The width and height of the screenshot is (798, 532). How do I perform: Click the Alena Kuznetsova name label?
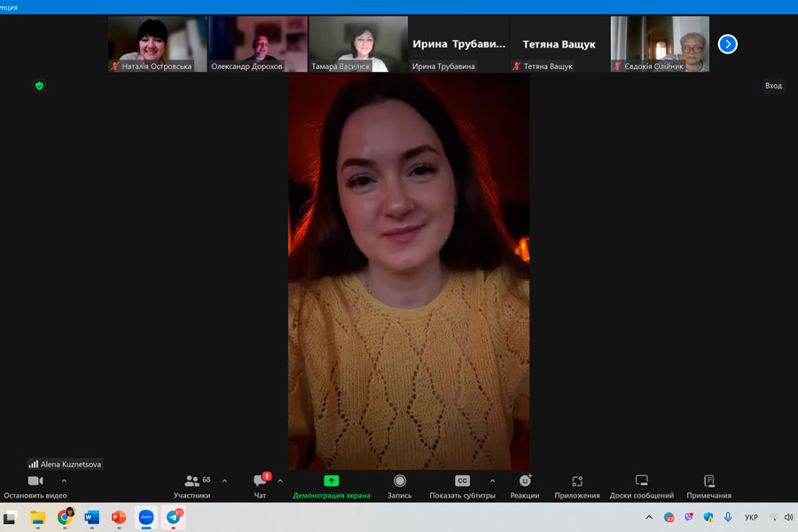tap(65, 464)
